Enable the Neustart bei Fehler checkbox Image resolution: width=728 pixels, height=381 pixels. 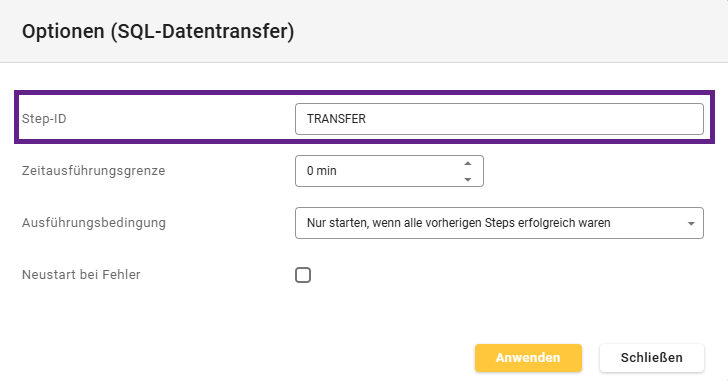click(x=303, y=275)
